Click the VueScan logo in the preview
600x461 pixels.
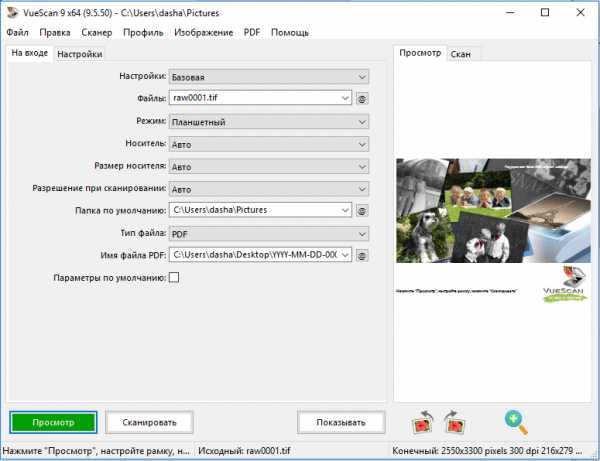[564, 285]
